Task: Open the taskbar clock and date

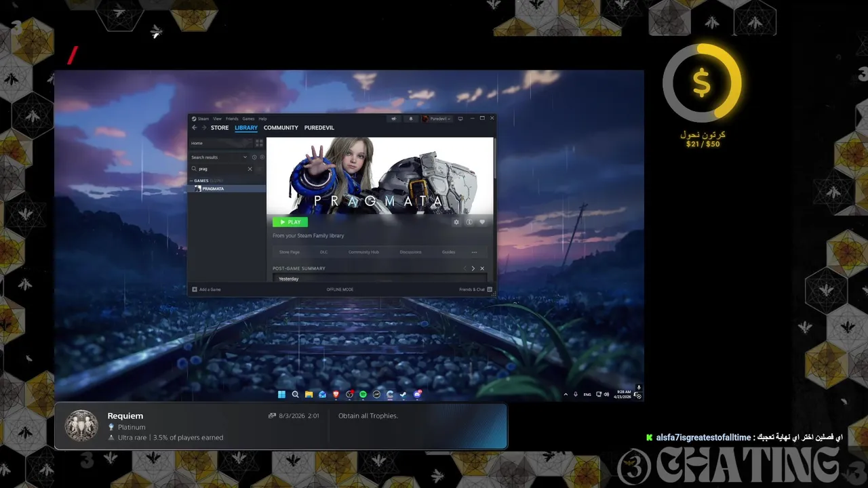Action: [x=624, y=394]
